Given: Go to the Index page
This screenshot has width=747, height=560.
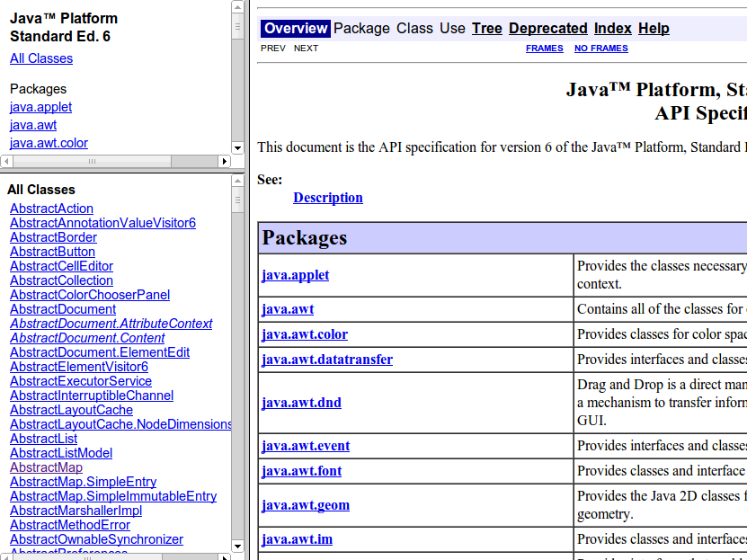Looking at the screenshot, I should point(612,29).
